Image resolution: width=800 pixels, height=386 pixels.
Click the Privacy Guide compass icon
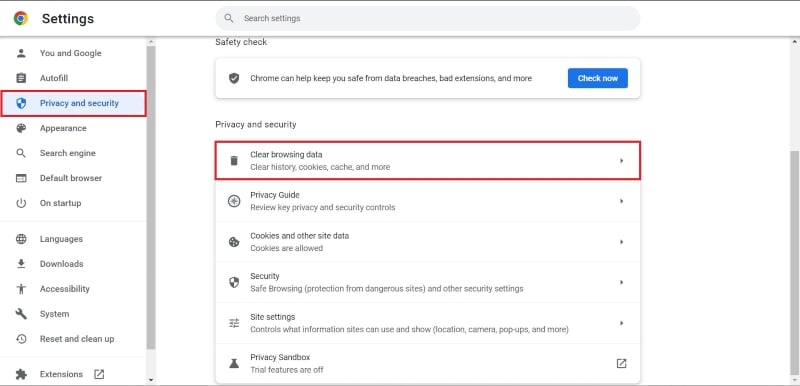click(234, 201)
